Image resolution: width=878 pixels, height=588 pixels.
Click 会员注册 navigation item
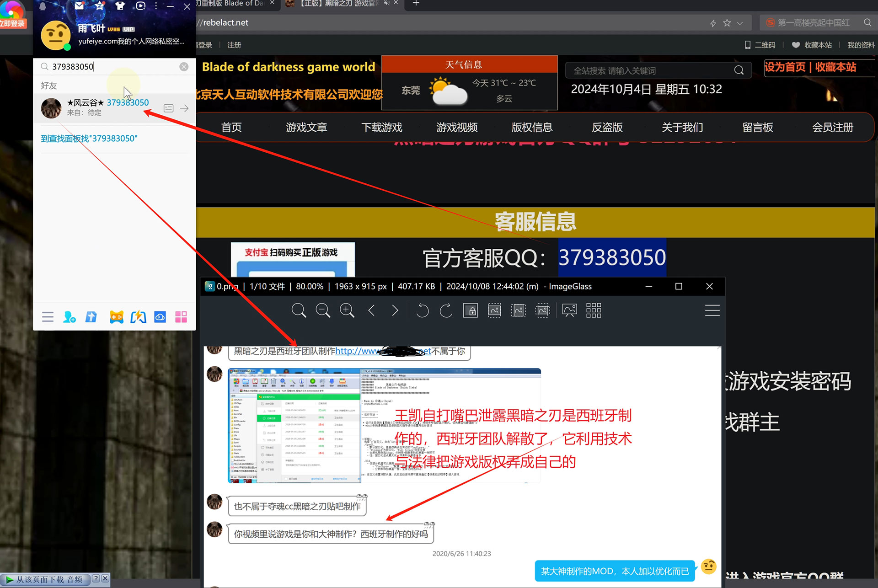[x=833, y=128]
